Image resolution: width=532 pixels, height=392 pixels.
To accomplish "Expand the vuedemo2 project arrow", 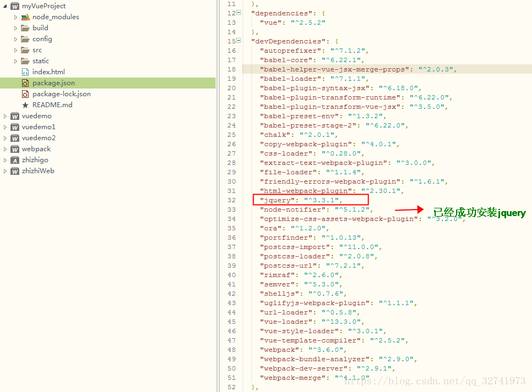I will click(x=5, y=138).
